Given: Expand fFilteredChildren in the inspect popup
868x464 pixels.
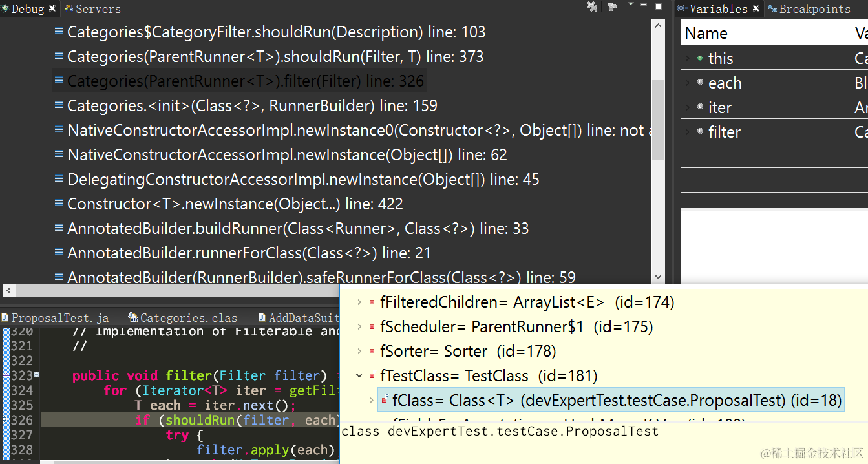Looking at the screenshot, I should tap(359, 302).
